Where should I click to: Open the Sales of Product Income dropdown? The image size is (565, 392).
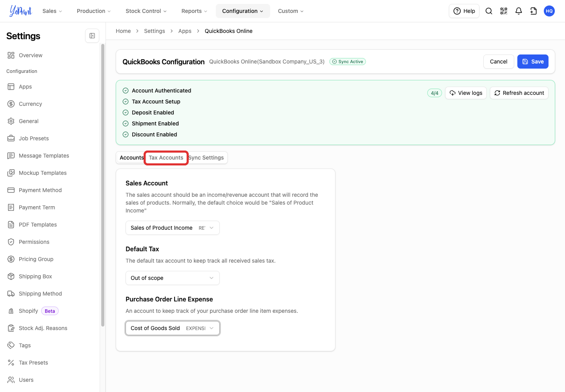click(x=173, y=228)
